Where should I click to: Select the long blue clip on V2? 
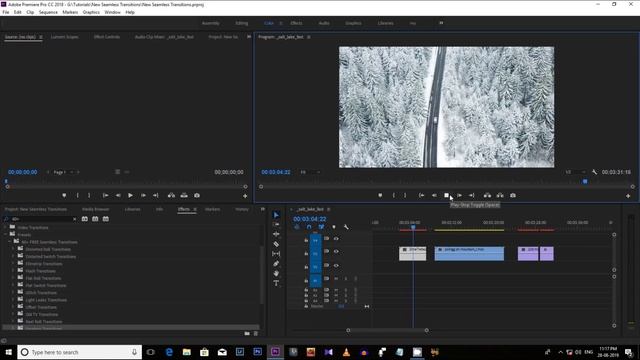pyautogui.click(x=469, y=253)
